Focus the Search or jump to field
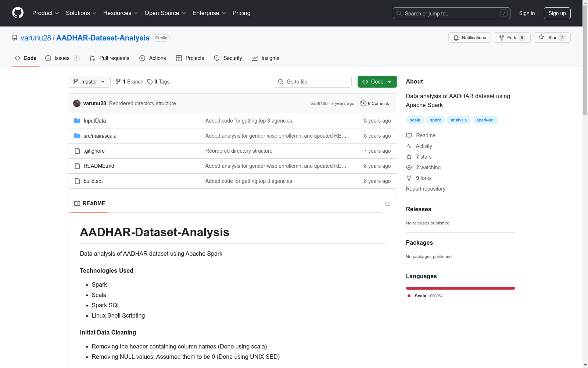 point(452,13)
